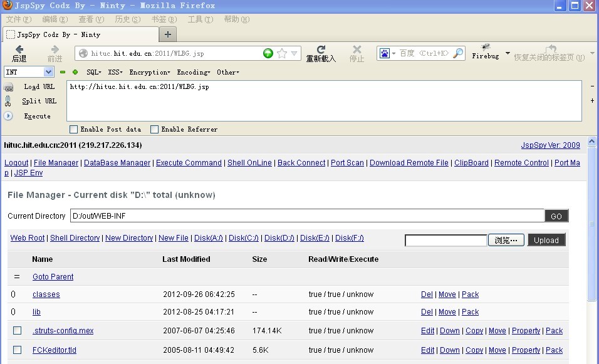Click the search magnifier icon
Viewport: 599px width, 364px height.
pos(457,53)
